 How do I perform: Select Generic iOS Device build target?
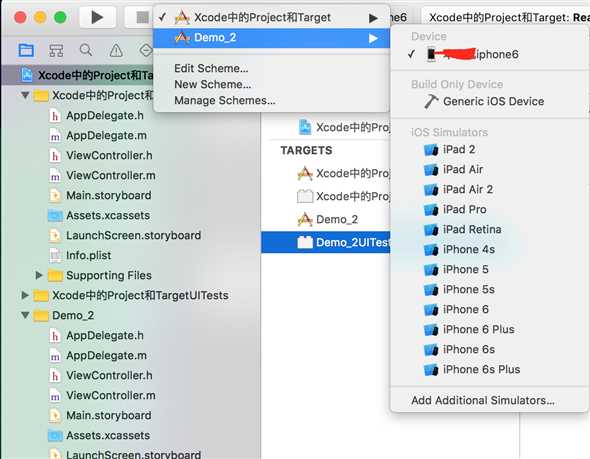pos(490,101)
